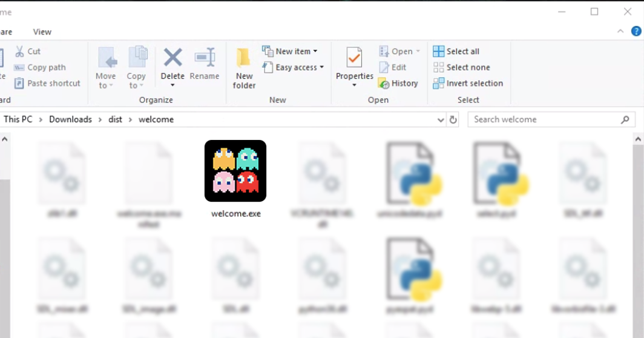Click the Search welcome field
The image size is (644, 338).
coord(553,120)
